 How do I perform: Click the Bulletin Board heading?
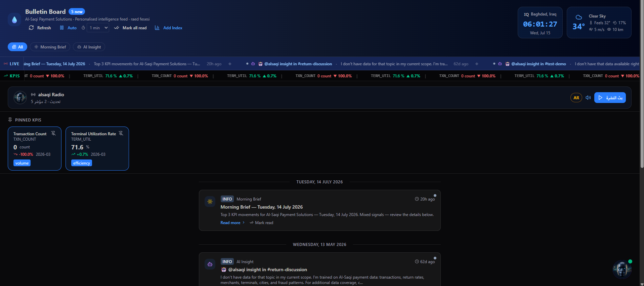(45, 12)
